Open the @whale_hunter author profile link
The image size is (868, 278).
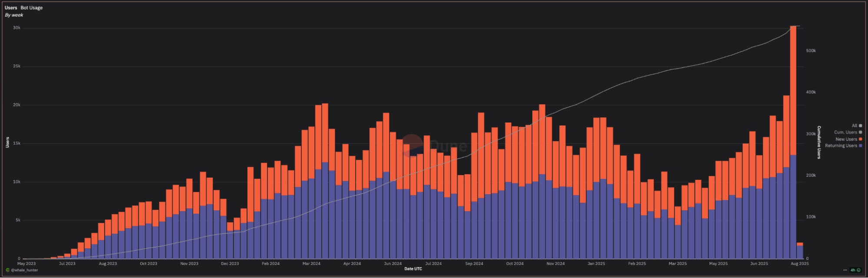tap(24, 270)
